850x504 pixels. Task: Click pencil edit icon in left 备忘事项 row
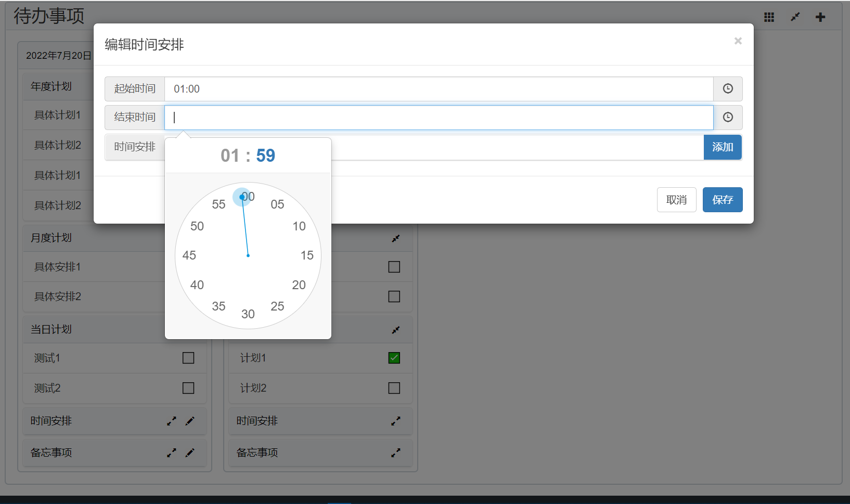pos(190,453)
